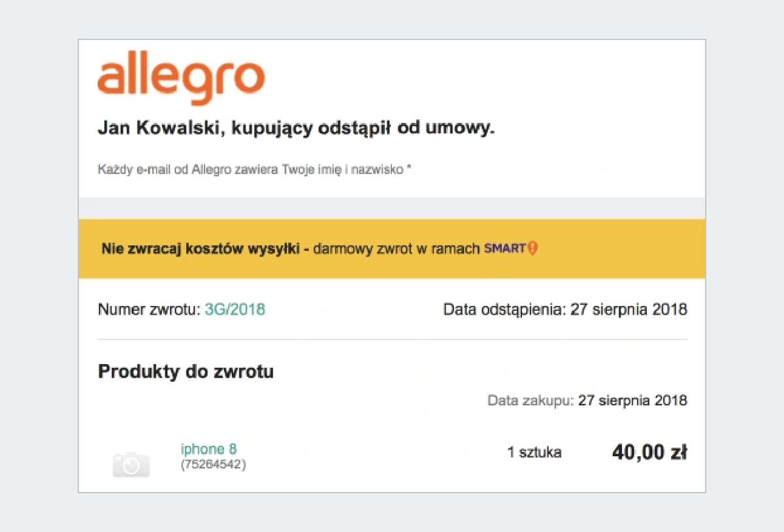The height and width of the screenshot is (532, 784).
Task: Click the SMART badge in yellow banner
Action: 505,249
